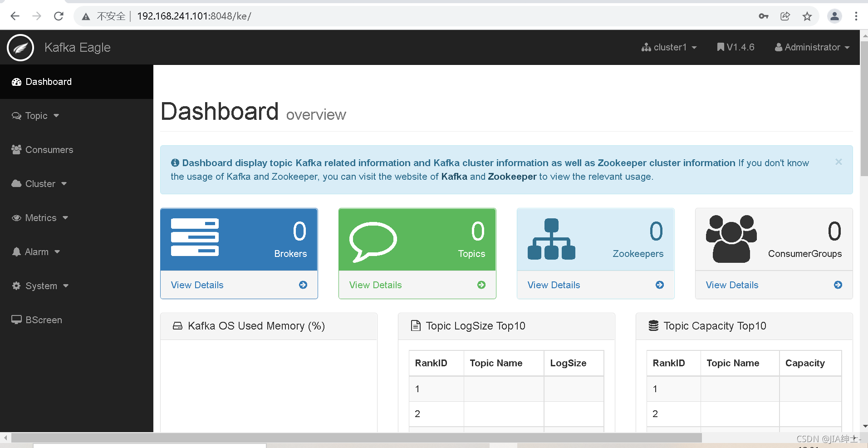Open the Administrator user dropdown

click(812, 47)
